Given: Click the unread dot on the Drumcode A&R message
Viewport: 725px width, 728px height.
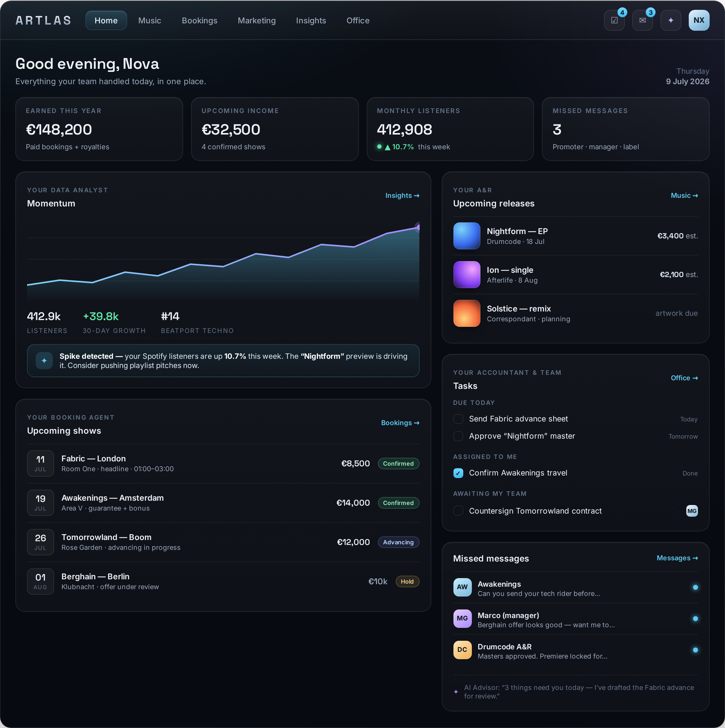Looking at the screenshot, I should [695, 650].
